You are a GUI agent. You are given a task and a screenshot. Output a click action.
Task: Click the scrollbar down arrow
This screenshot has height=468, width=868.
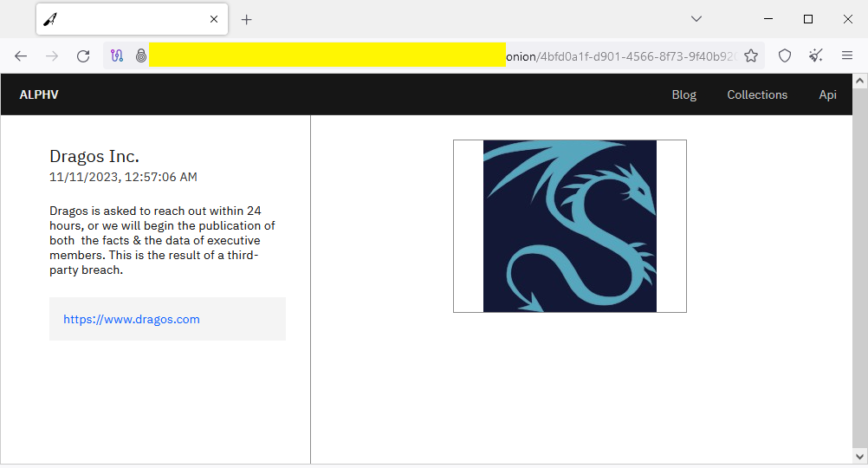(859, 457)
